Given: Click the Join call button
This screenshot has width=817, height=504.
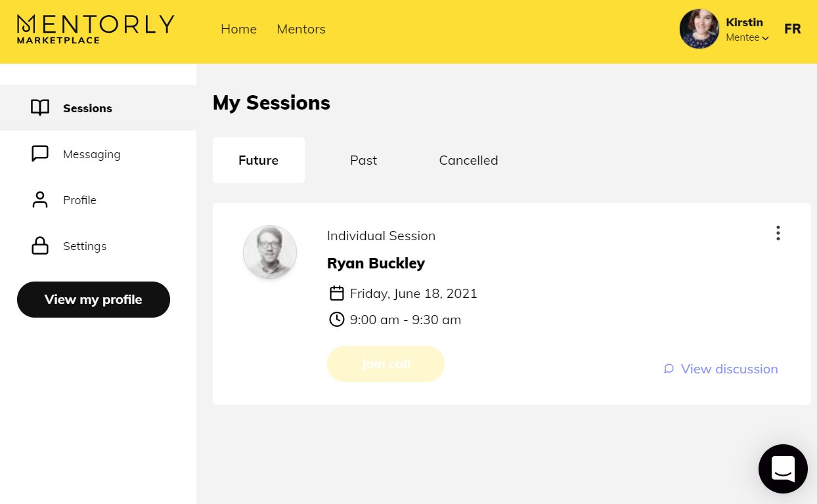Looking at the screenshot, I should (386, 364).
